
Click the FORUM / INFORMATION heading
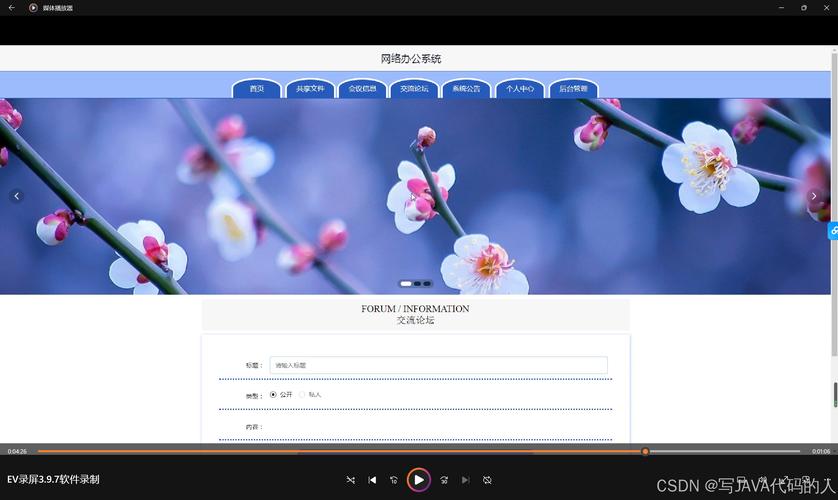(415, 309)
